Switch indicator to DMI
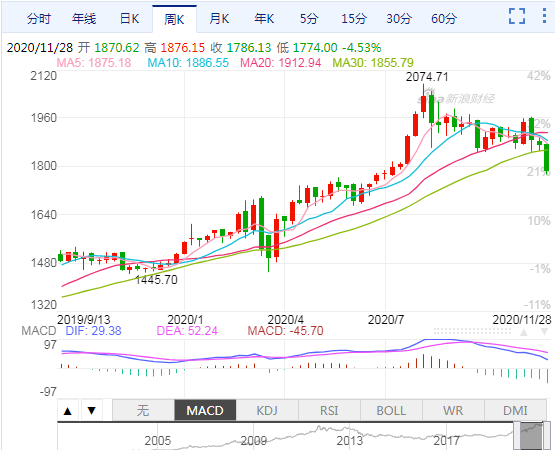 [515, 411]
